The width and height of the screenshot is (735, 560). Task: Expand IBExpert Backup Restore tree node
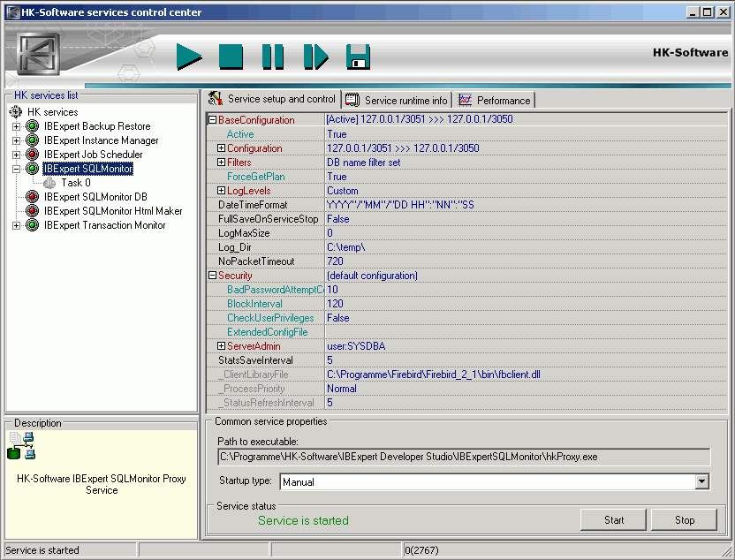coord(17,126)
